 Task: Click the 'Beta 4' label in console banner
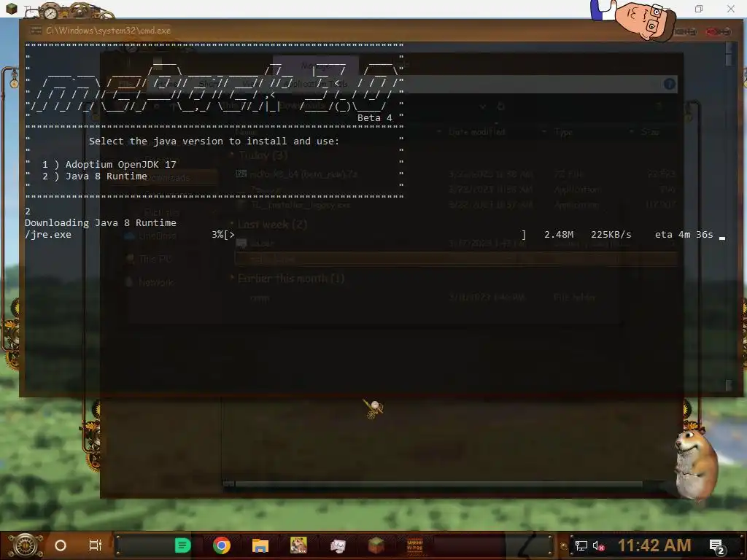(375, 117)
